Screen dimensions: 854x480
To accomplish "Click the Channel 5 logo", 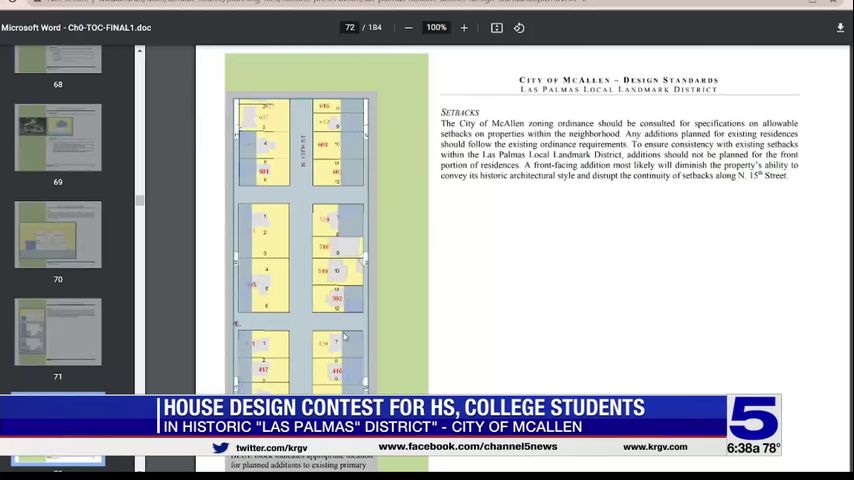I will coord(754,418).
